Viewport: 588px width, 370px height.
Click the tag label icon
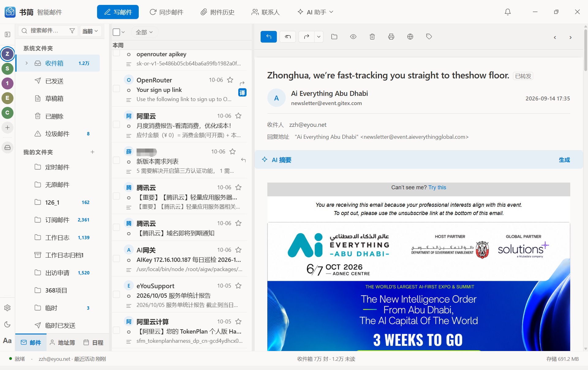point(429,37)
